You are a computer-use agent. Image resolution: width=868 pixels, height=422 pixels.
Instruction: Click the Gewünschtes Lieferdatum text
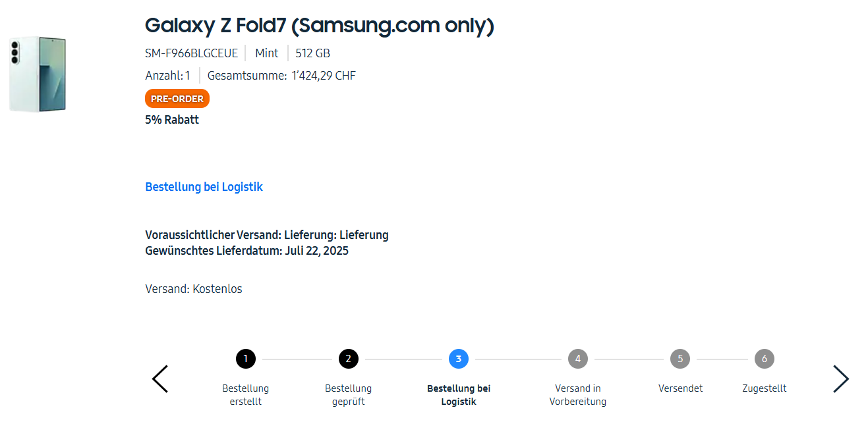click(x=246, y=251)
